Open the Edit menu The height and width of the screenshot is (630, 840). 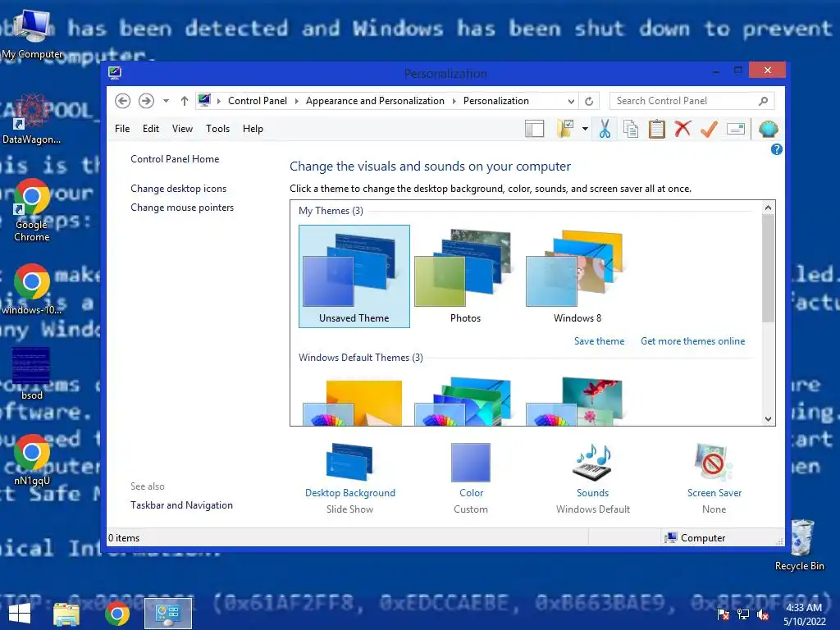point(151,129)
